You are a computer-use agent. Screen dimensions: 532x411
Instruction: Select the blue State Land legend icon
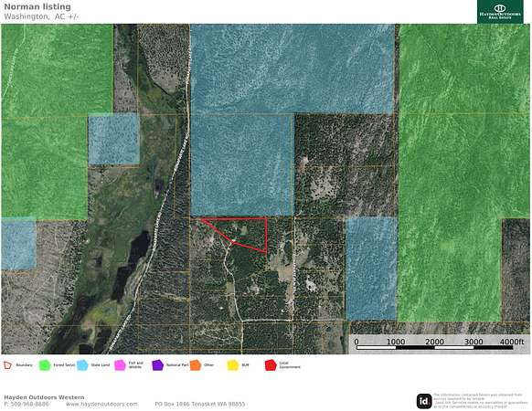tap(82, 365)
